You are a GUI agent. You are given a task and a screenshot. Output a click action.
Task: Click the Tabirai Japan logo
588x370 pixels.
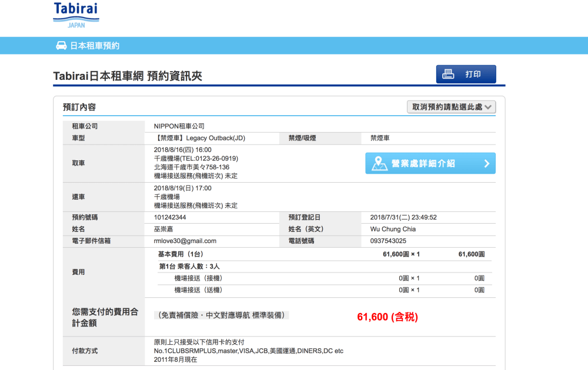pyautogui.click(x=76, y=15)
